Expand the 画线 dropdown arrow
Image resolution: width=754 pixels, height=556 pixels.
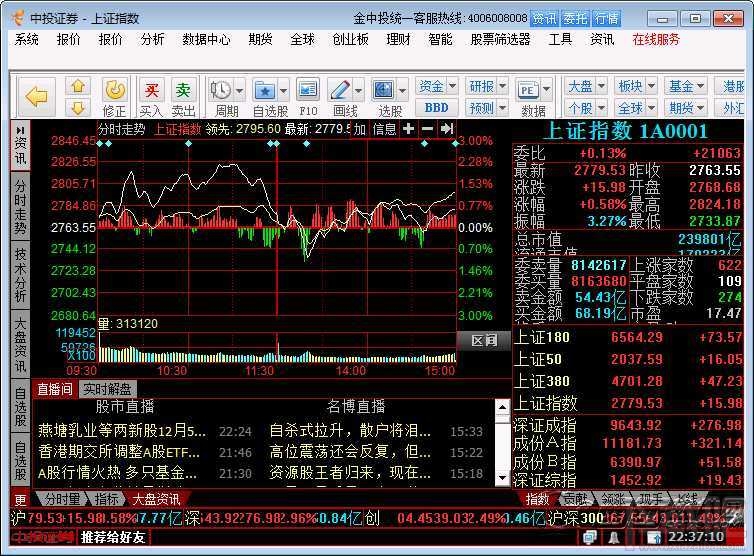[x=359, y=90]
